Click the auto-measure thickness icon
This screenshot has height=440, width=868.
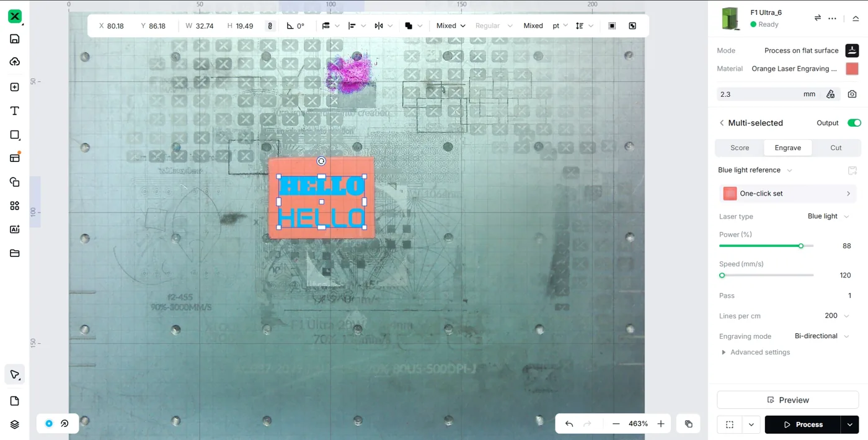(830, 94)
